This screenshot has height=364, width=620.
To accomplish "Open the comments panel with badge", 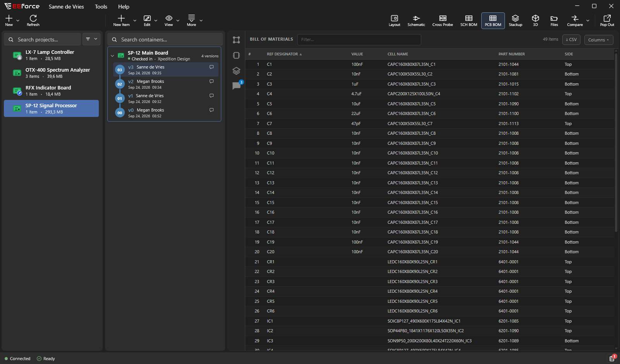I will pos(236,85).
